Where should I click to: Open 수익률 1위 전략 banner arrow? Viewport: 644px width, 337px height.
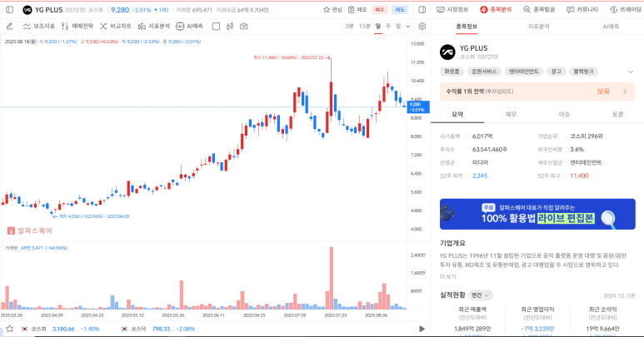625,92
